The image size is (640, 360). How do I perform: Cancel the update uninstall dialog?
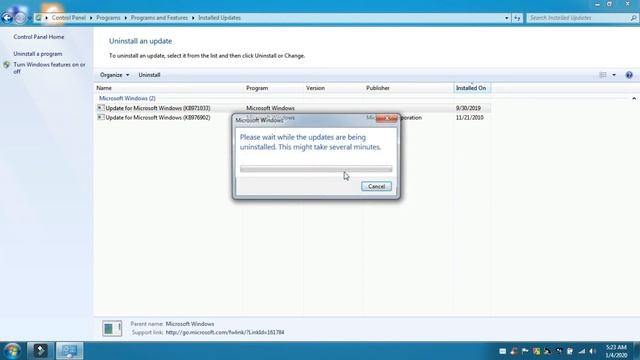[x=376, y=187]
